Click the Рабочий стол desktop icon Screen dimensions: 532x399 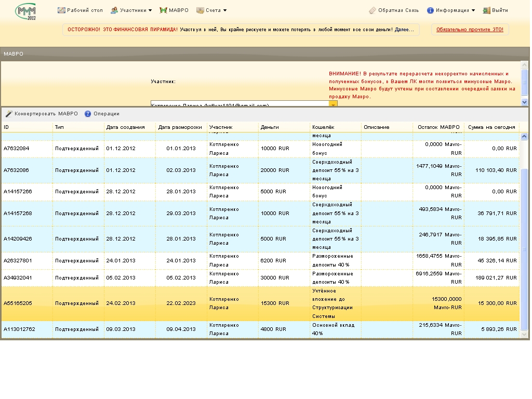[61, 10]
